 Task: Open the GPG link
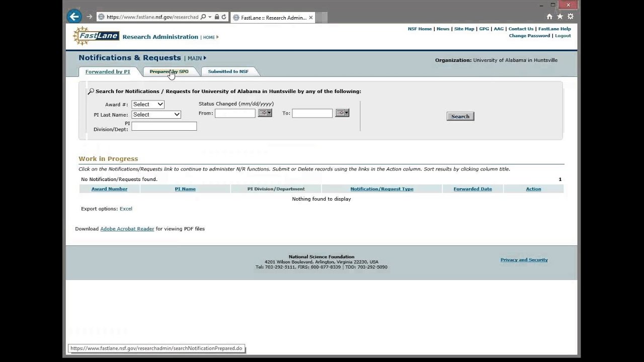[x=484, y=29]
